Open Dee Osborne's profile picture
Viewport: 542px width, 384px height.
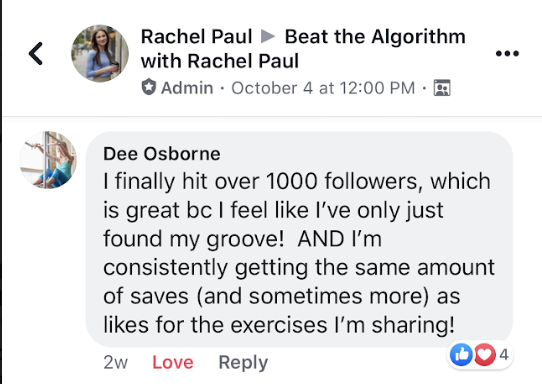point(48,160)
